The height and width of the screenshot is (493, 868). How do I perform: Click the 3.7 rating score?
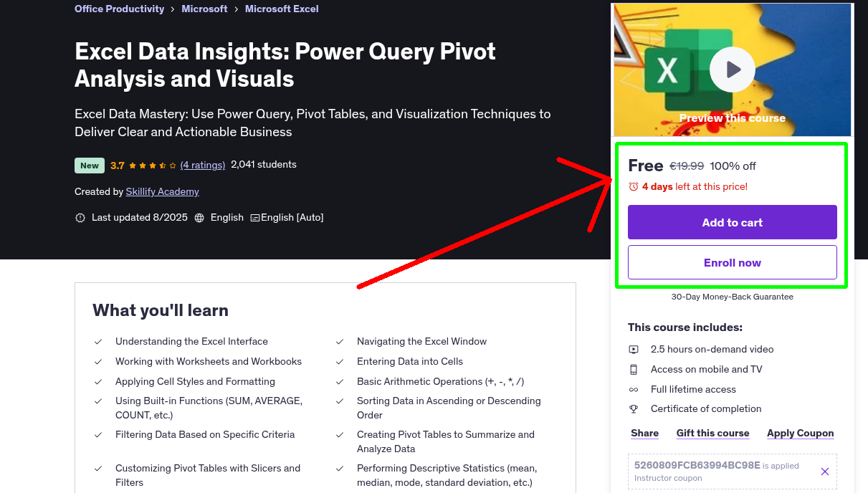pos(118,166)
